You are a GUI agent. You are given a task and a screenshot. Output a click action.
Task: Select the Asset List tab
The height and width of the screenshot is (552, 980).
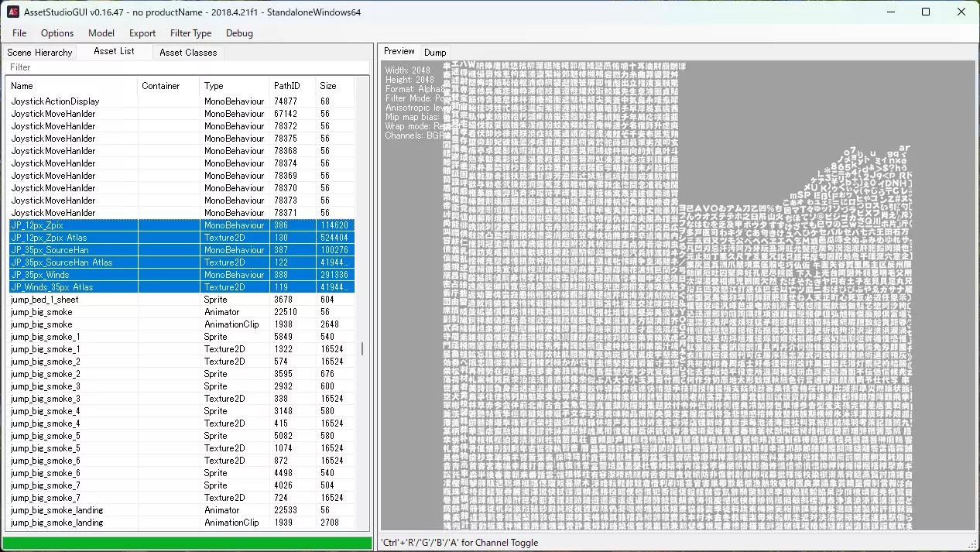[x=114, y=51]
